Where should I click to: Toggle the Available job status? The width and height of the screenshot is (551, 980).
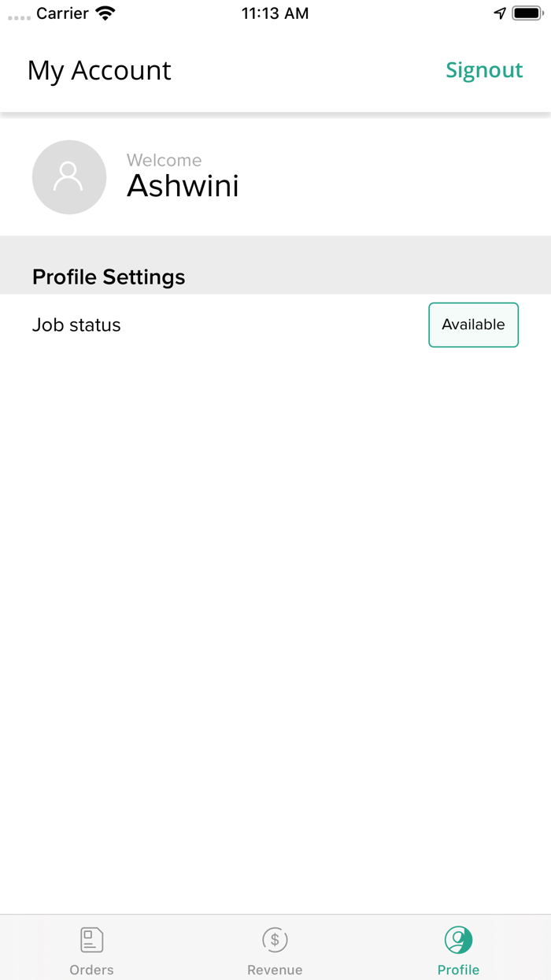click(473, 325)
